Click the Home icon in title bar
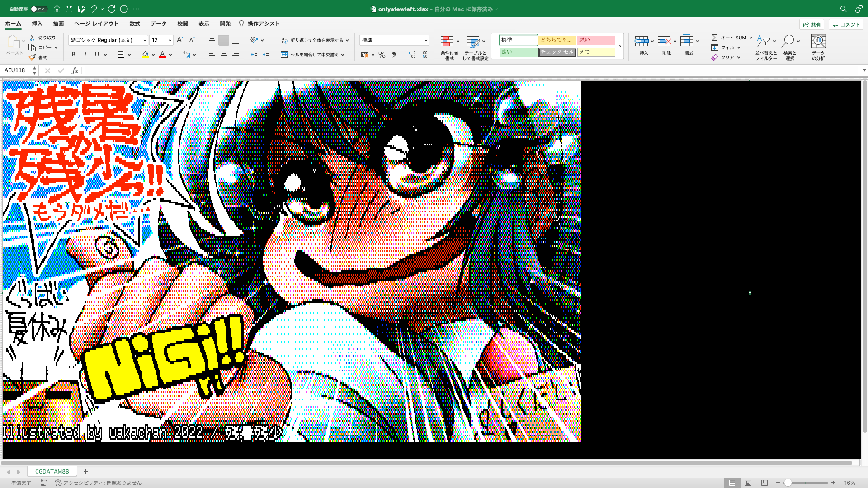This screenshot has height=488, width=868. tap(57, 9)
